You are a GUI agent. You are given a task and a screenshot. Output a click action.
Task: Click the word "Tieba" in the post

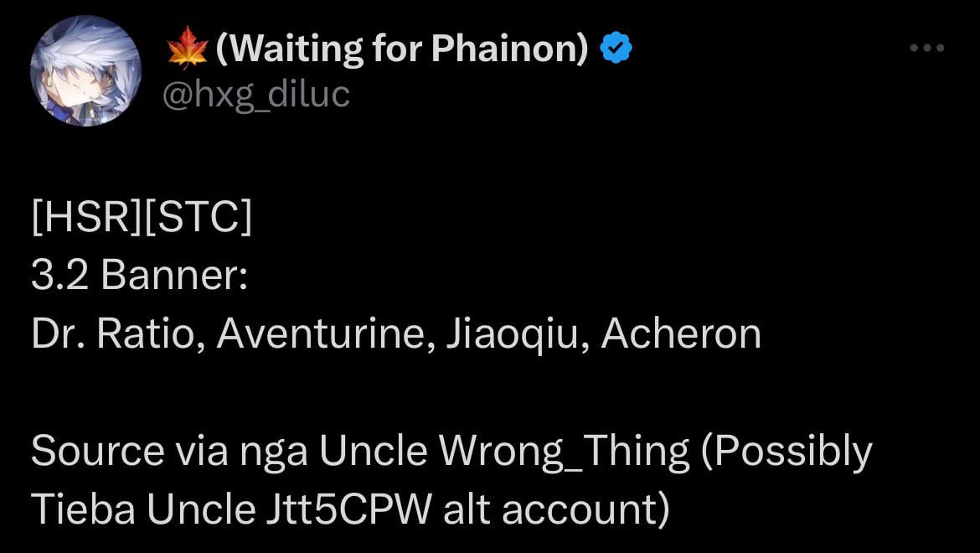click(x=83, y=510)
